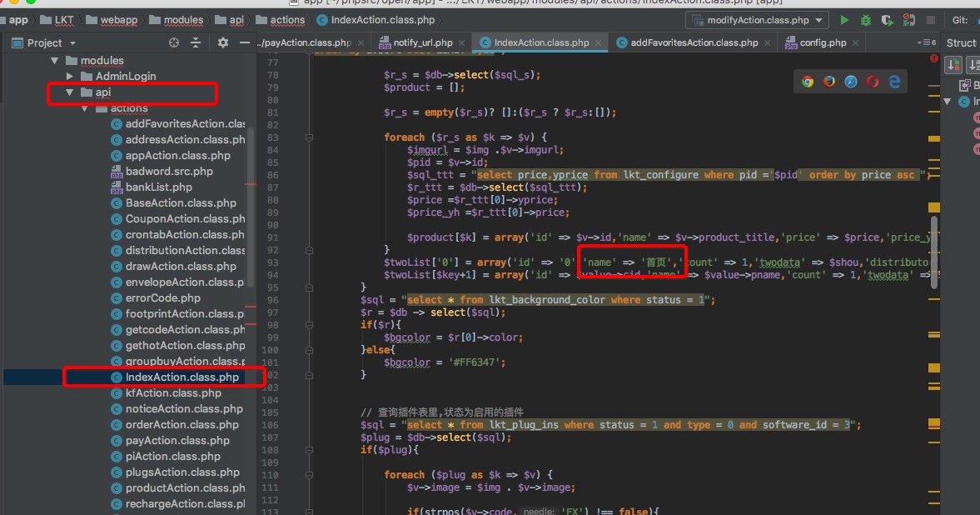Screen dimensions: 980x515
Task: Close the addFavoritesAction.class.php tab
Action: (x=767, y=42)
